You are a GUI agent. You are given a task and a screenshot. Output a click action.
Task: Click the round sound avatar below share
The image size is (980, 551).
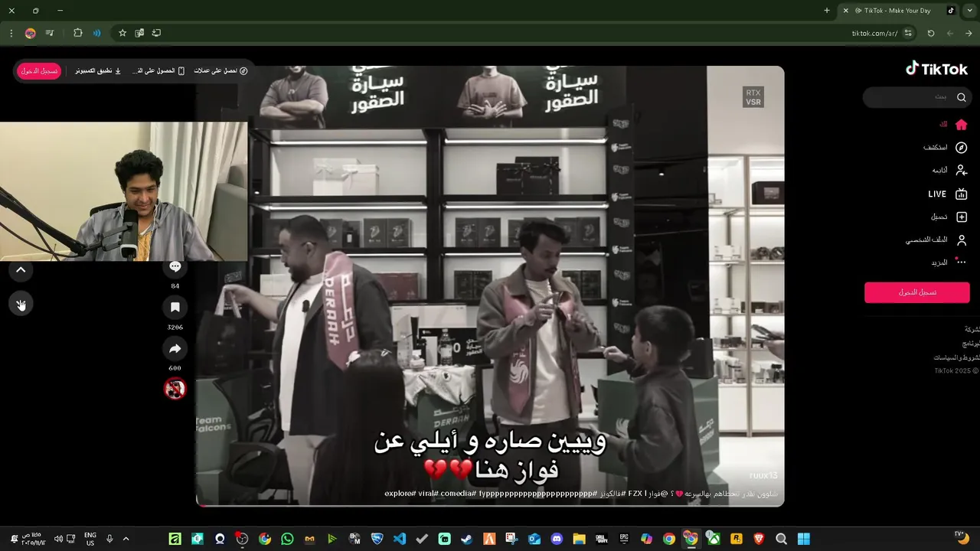coord(175,389)
